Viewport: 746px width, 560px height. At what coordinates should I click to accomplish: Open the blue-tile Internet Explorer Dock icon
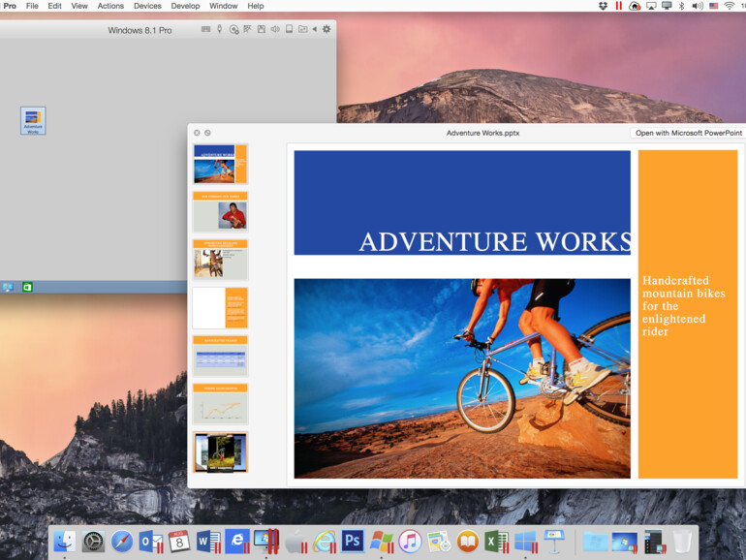click(237, 542)
